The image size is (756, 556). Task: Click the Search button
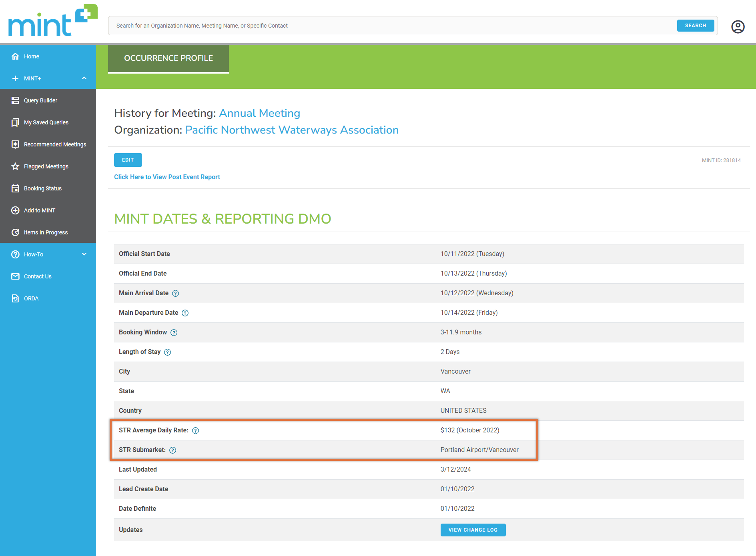695,26
